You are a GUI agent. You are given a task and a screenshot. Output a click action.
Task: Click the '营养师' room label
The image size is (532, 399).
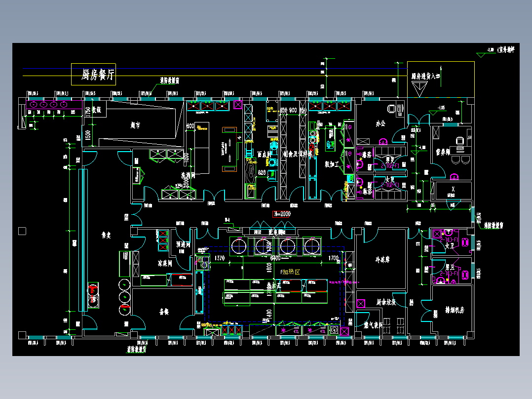pyautogui.click(x=443, y=153)
